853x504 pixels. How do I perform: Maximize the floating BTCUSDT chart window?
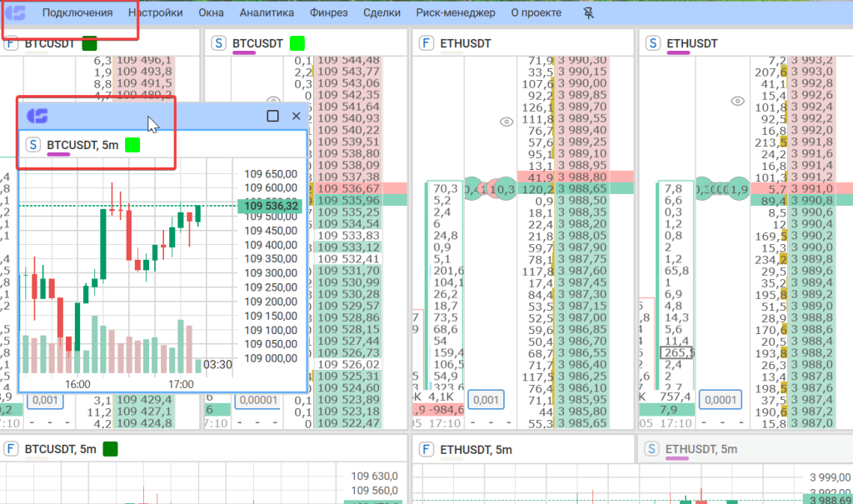272,116
